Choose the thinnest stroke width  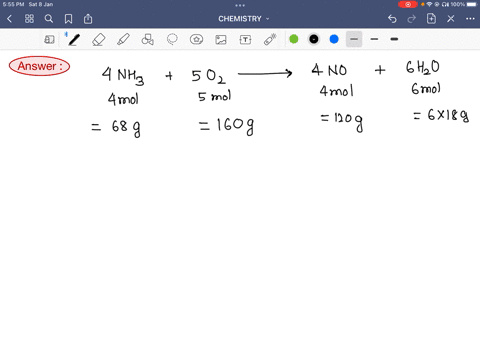(x=354, y=39)
